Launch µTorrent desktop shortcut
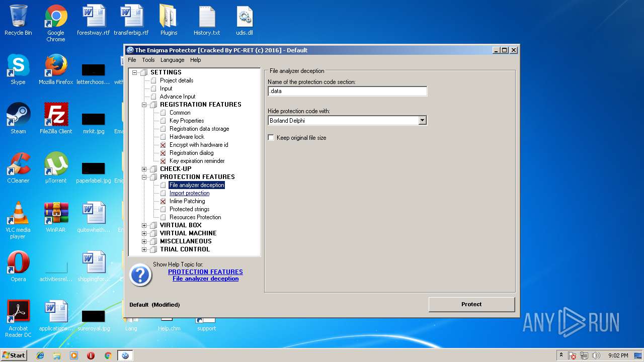Viewport: 644px width, 362px height. 56,168
